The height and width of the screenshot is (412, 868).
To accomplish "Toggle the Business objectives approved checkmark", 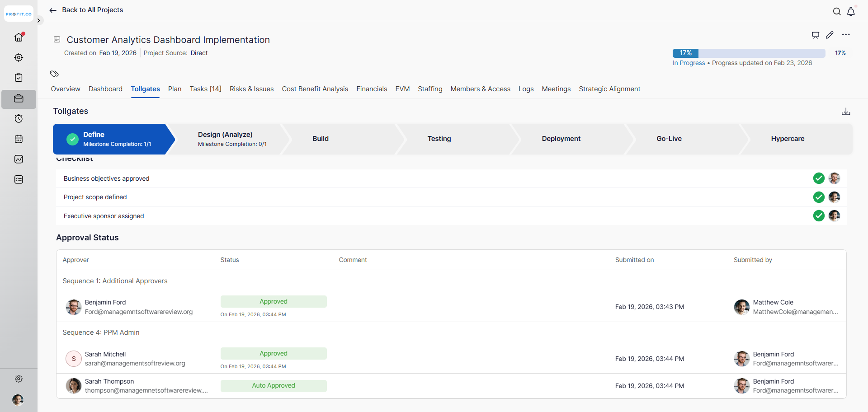I will click(819, 178).
